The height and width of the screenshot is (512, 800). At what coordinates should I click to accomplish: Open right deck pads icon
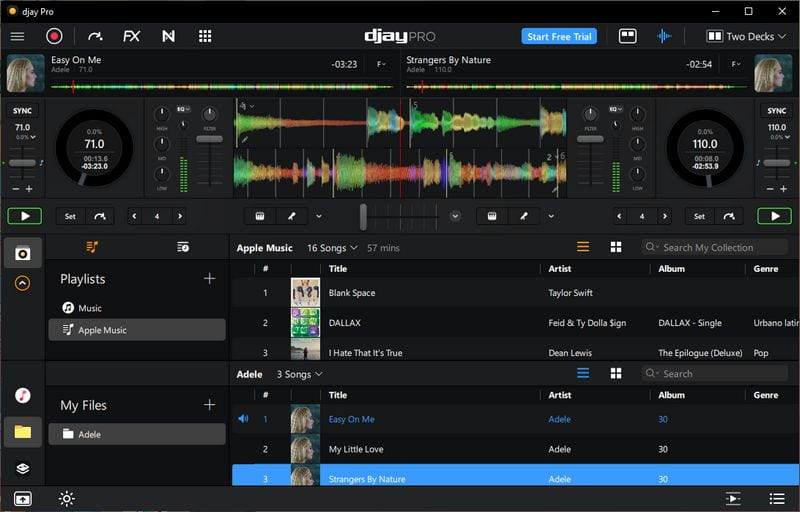[492, 216]
